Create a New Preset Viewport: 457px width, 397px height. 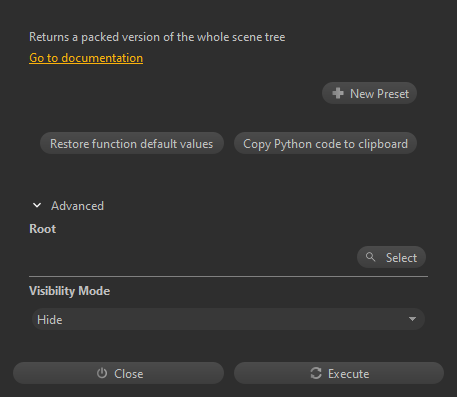pos(369,93)
